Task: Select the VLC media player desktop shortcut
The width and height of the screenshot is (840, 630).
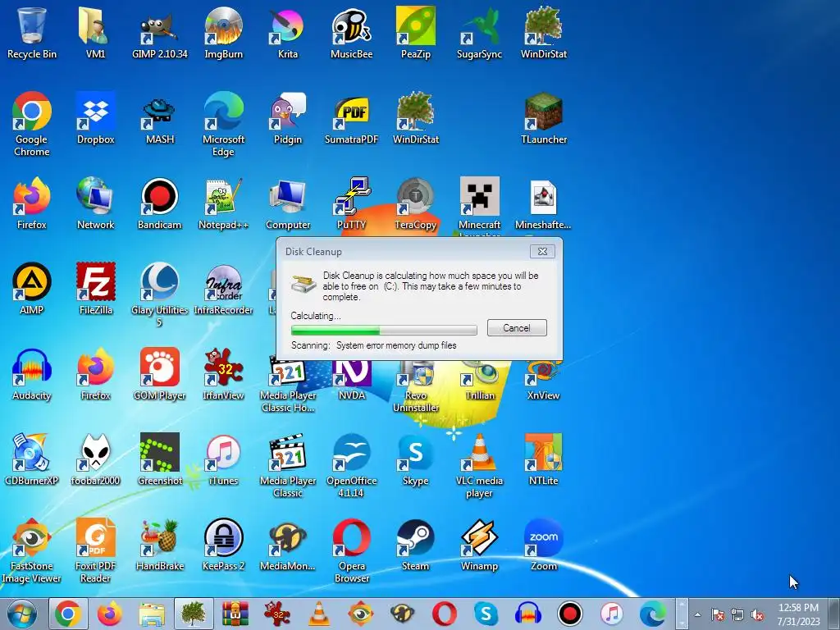Action: [479, 466]
